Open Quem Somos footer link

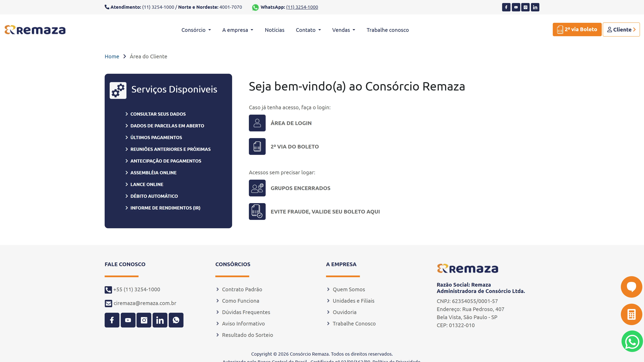click(x=349, y=289)
